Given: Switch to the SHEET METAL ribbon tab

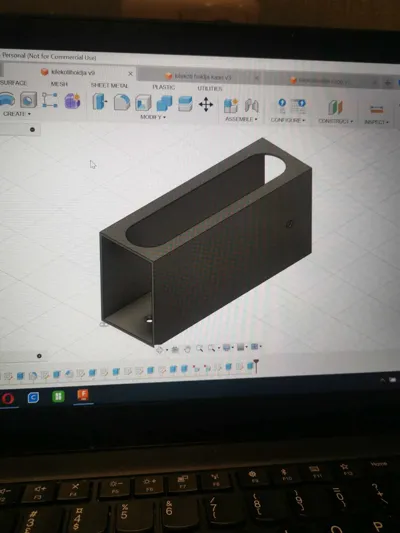Looking at the screenshot, I should coord(109,85).
